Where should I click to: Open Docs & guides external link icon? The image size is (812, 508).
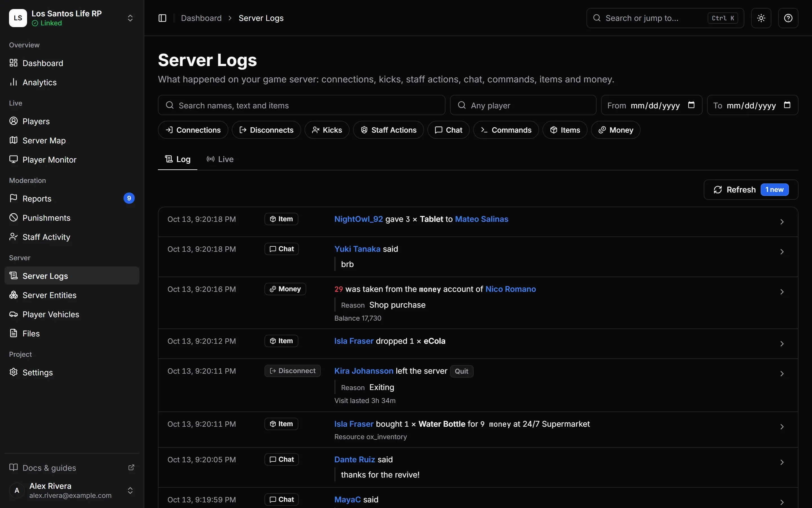click(132, 467)
